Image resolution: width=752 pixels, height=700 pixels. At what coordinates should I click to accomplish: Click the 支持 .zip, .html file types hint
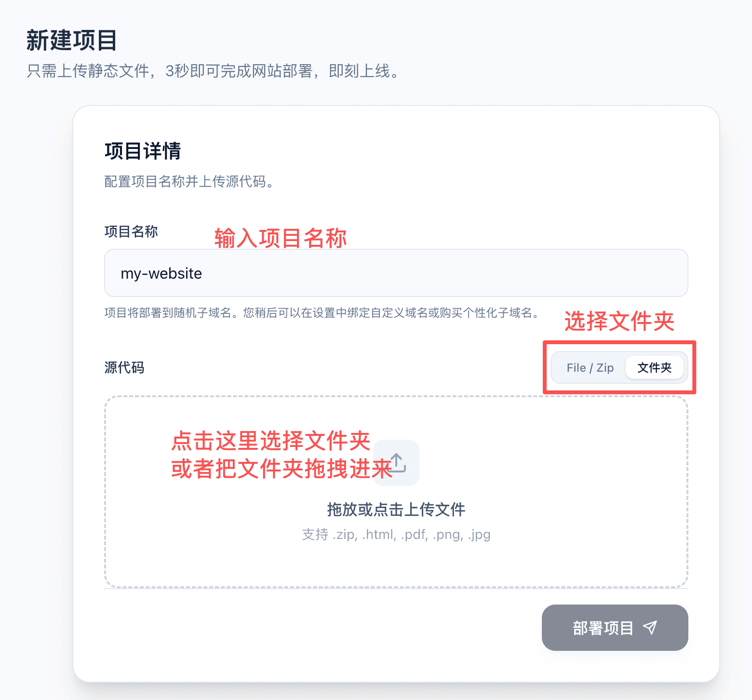pos(396,534)
